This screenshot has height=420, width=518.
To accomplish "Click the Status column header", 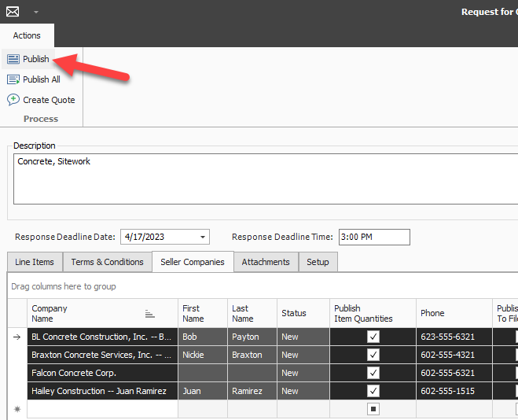I will (x=294, y=313).
